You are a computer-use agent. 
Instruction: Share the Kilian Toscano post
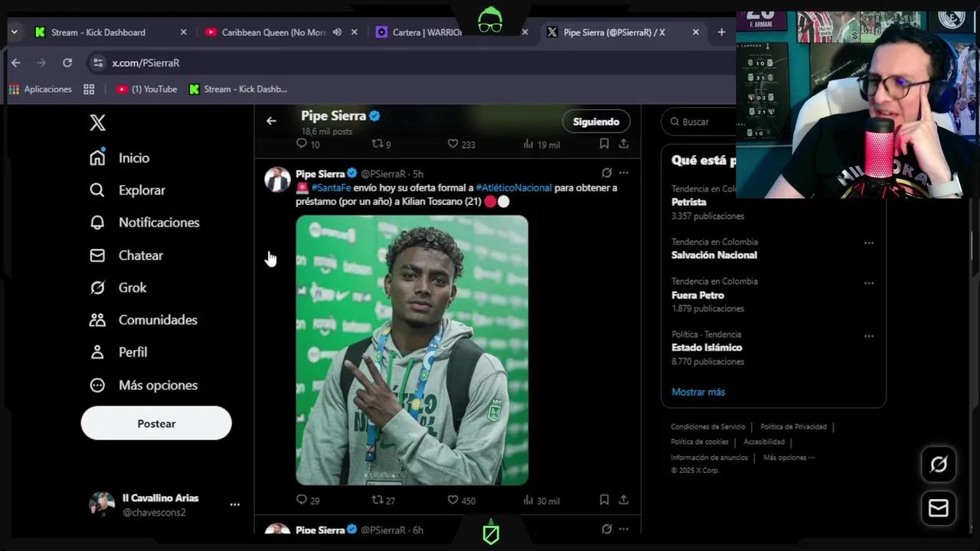click(624, 500)
